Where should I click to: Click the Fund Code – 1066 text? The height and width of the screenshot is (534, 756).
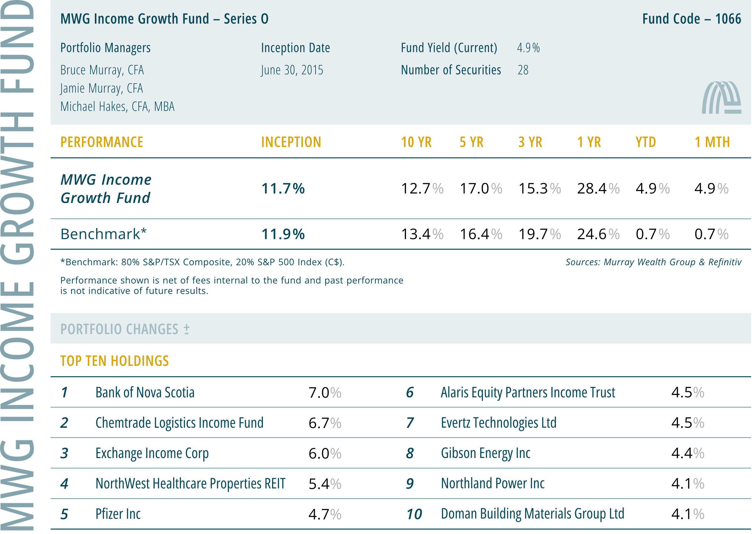click(x=692, y=19)
